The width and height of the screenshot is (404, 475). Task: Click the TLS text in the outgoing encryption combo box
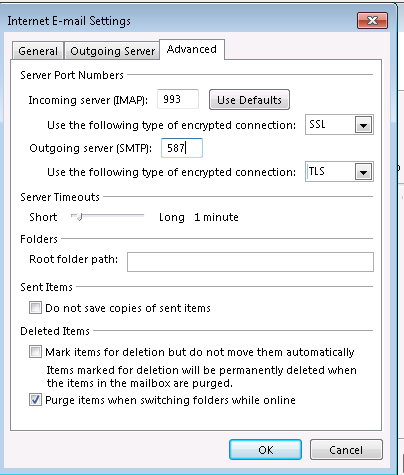click(x=316, y=171)
